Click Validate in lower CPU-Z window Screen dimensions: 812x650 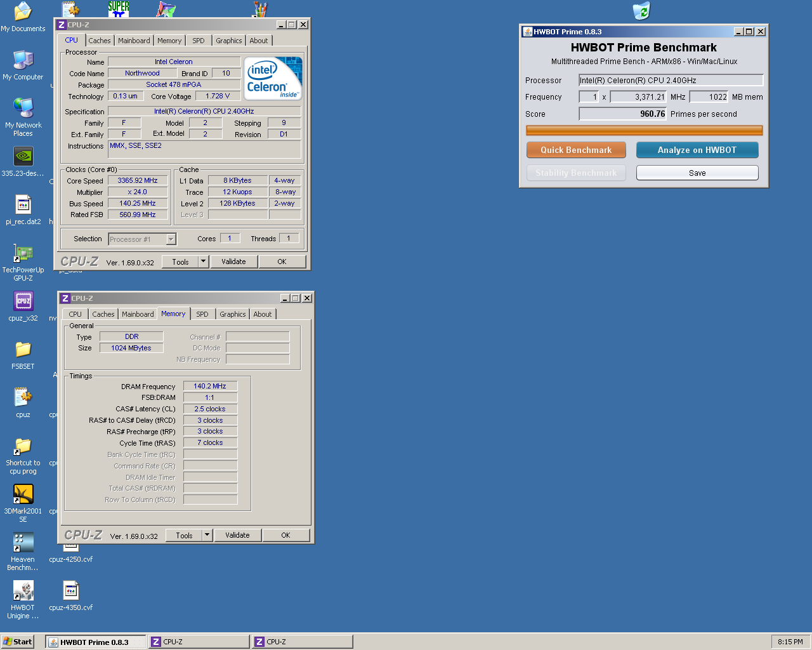[x=237, y=535]
